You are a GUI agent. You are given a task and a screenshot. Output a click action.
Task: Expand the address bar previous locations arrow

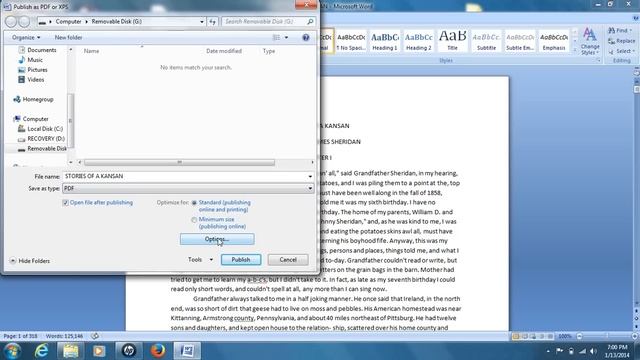(x=202, y=21)
